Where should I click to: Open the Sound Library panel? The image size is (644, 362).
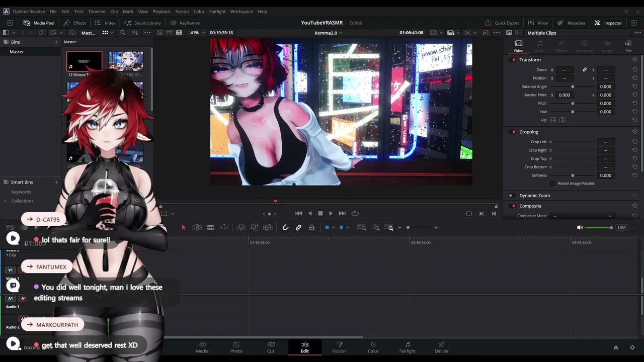[x=142, y=23]
